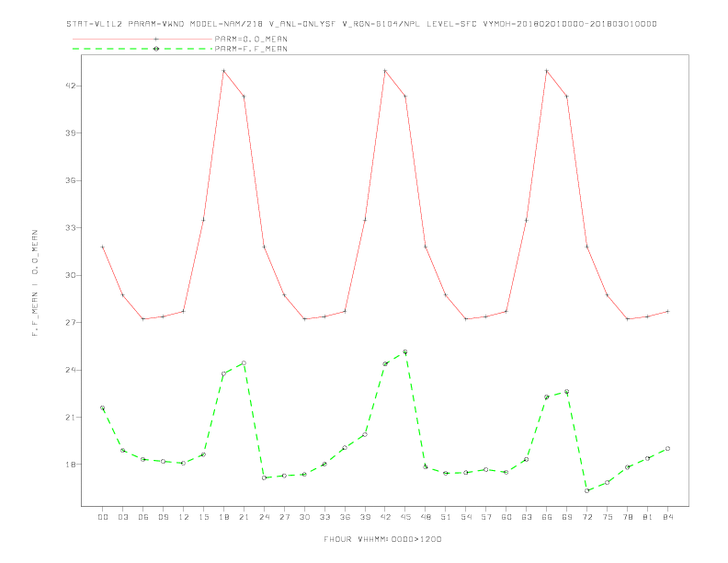Click x-axis tick label 06
728x563 pixels.
tap(143, 517)
